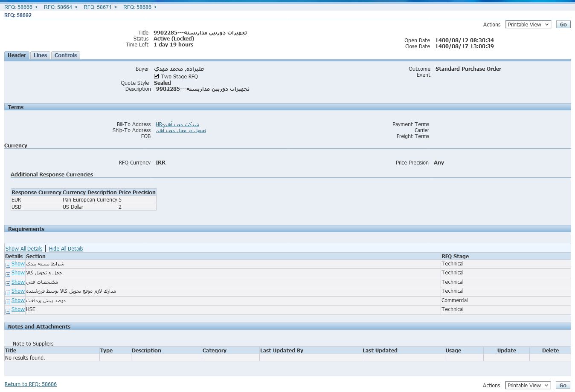Click the bottom Go button
Screen dimensions: 575x392
563,385
